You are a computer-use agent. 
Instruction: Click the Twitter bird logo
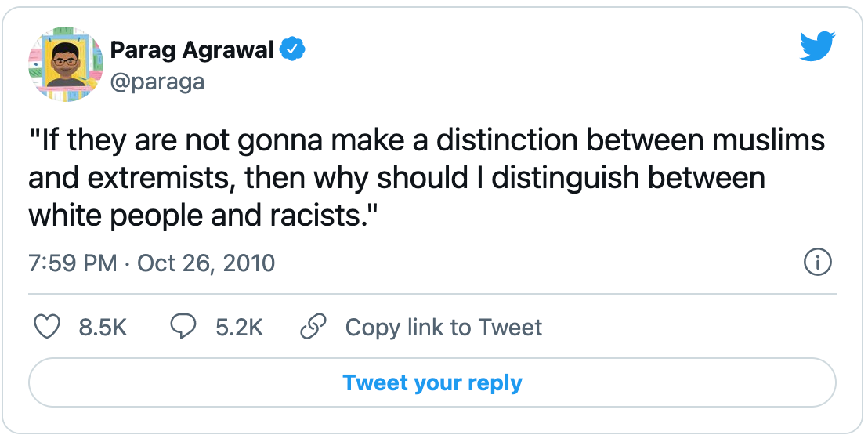(x=817, y=46)
